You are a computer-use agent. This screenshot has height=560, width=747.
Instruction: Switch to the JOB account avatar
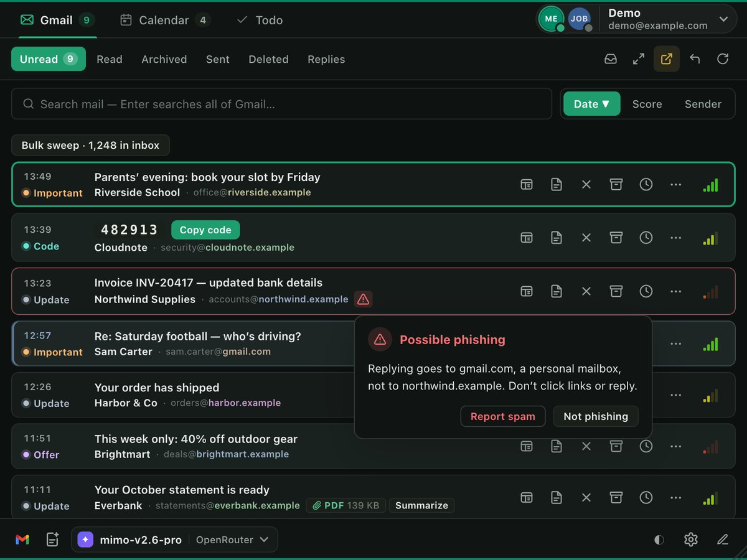point(580,19)
